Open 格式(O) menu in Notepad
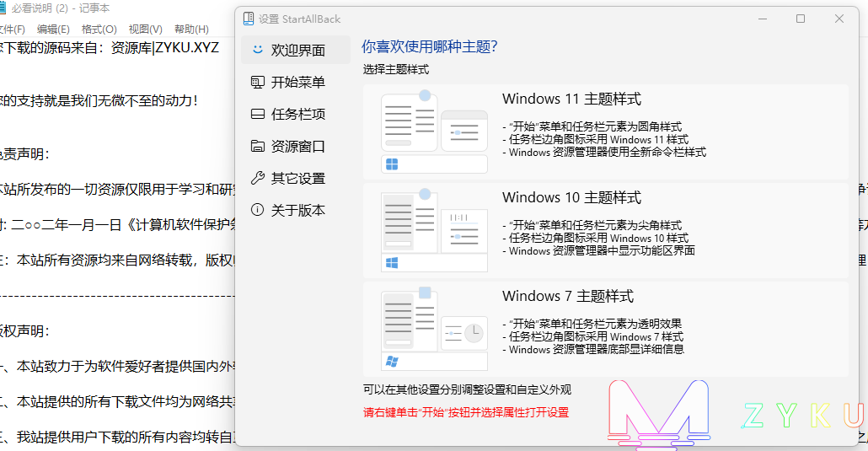This screenshot has height=451, width=868. [99, 30]
